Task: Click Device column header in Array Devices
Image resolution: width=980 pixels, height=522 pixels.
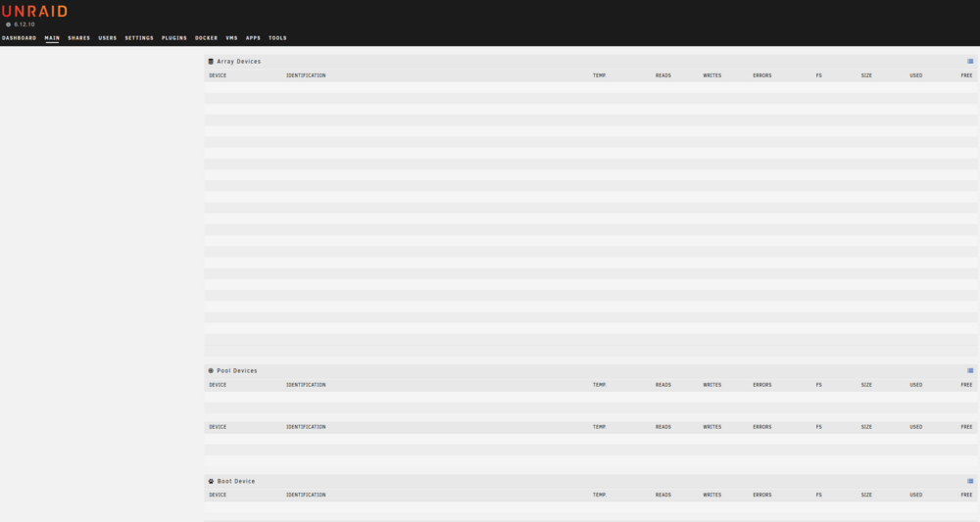Action: (x=218, y=75)
